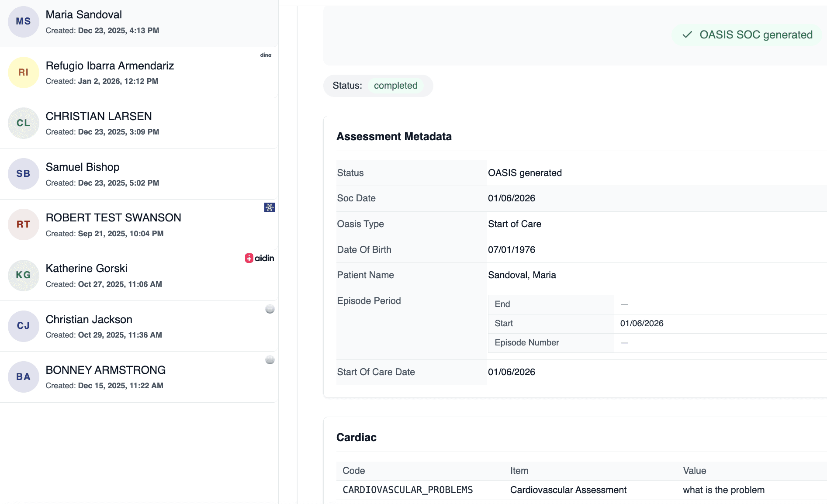
Task: Click the CL avatar circle
Action: 24,123
